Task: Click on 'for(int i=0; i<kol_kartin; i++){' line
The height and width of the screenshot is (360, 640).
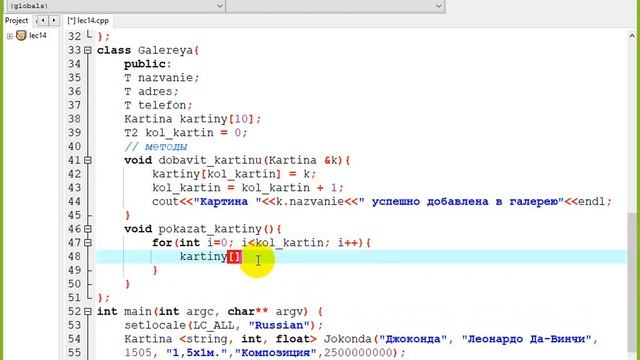Action: 261,243
